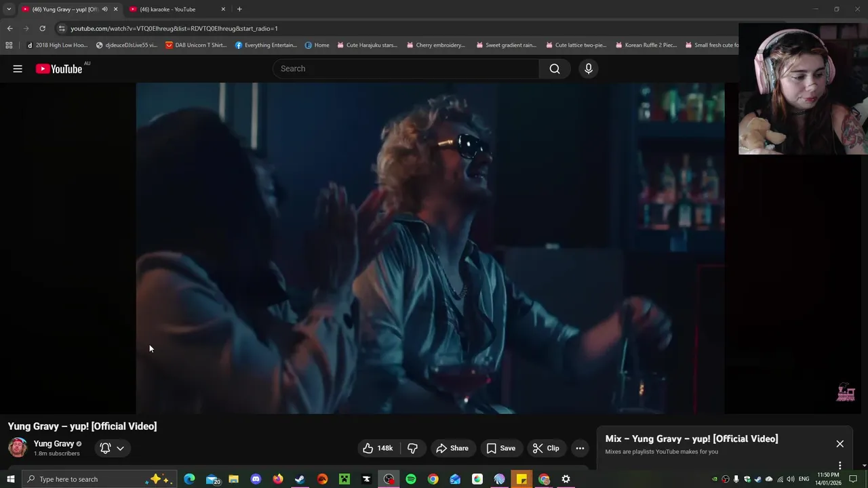Viewport: 868px width, 488px height.
Task: Click the Mix – Yung Gravy playlist title
Action: click(x=692, y=439)
